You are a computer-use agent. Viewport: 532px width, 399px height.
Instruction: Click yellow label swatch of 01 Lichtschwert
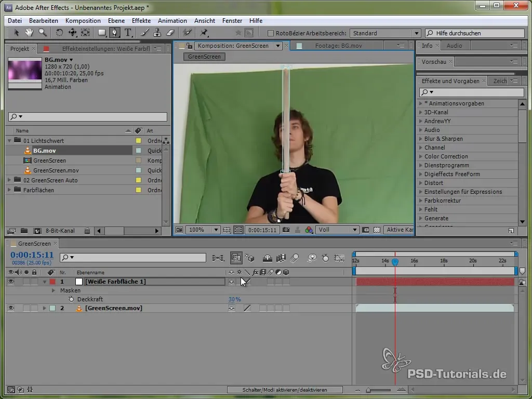click(138, 140)
